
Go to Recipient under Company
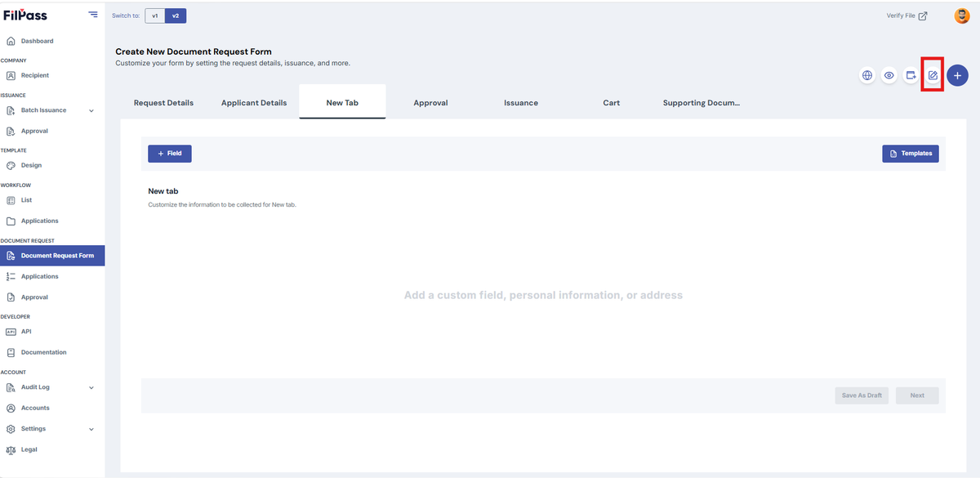[52, 75]
